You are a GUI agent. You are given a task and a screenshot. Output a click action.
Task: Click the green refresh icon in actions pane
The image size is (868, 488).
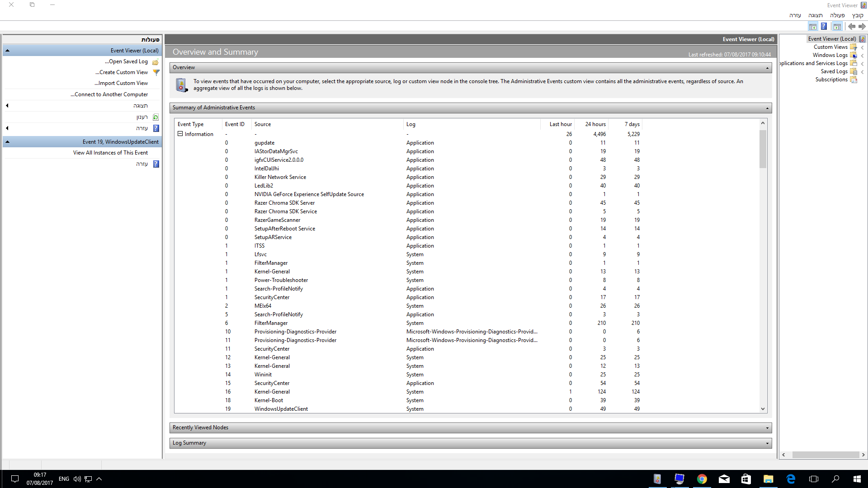click(156, 117)
